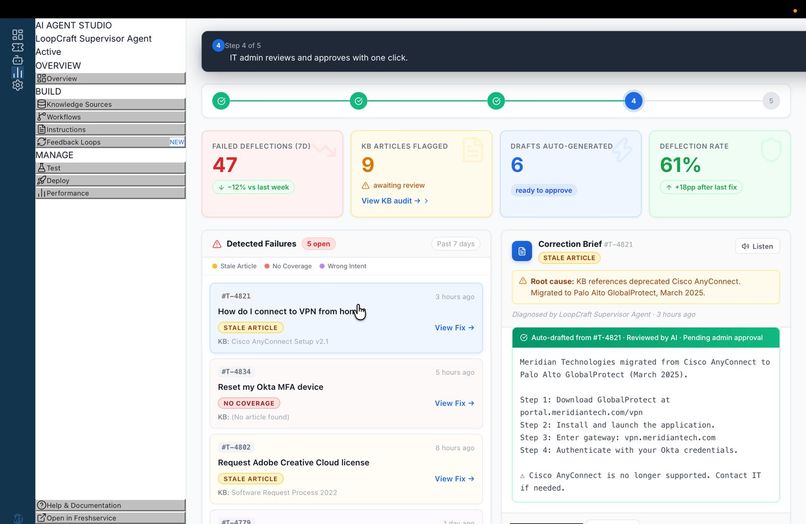Screen dimensions: 806x524
Task: Click the '8 hours ago' timestamp
Action: [454, 448]
